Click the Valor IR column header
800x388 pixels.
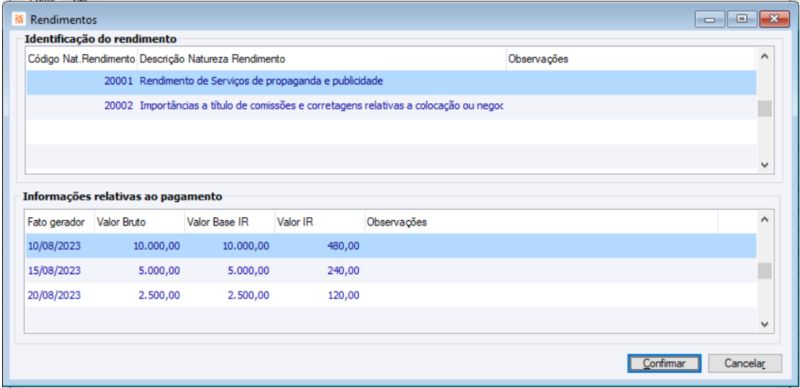click(319, 222)
